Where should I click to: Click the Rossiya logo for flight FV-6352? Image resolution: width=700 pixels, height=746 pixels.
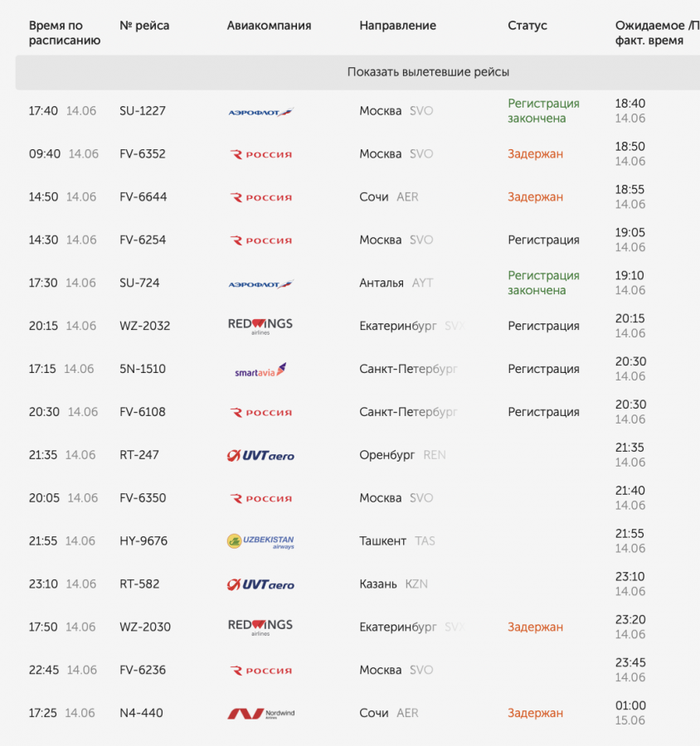(261, 154)
